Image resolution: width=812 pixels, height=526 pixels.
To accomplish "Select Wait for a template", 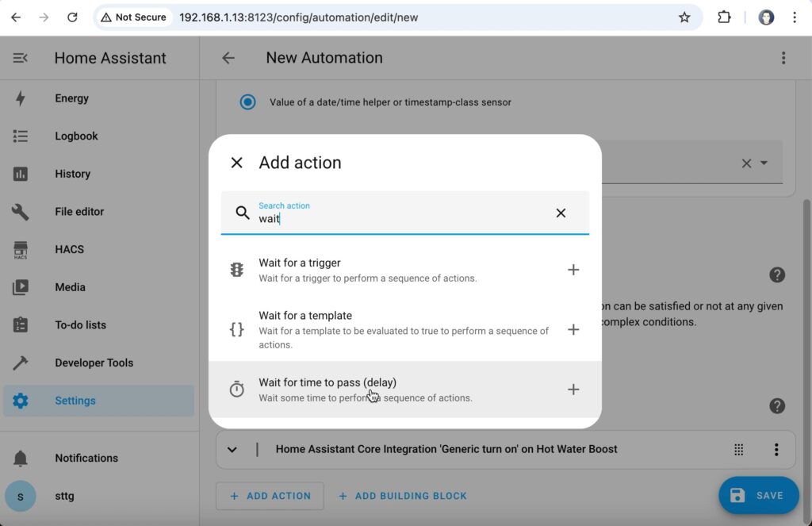I will pyautogui.click(x=404, y=329).
